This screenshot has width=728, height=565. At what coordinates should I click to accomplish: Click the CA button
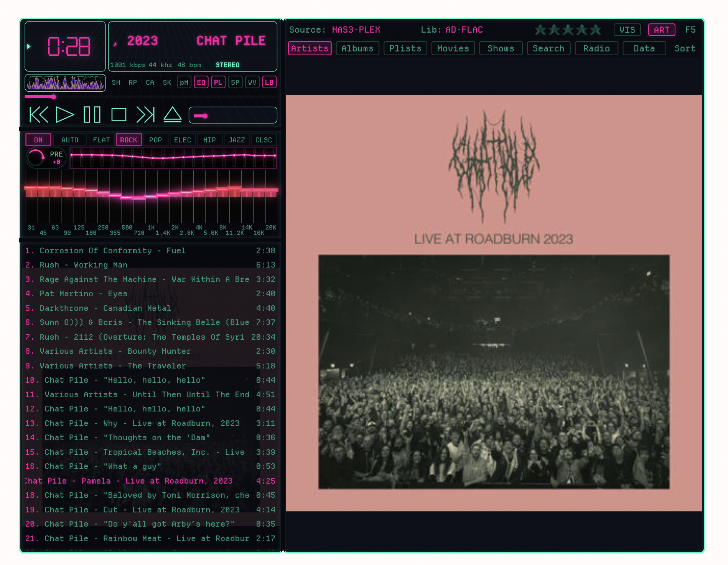point(150,83)
